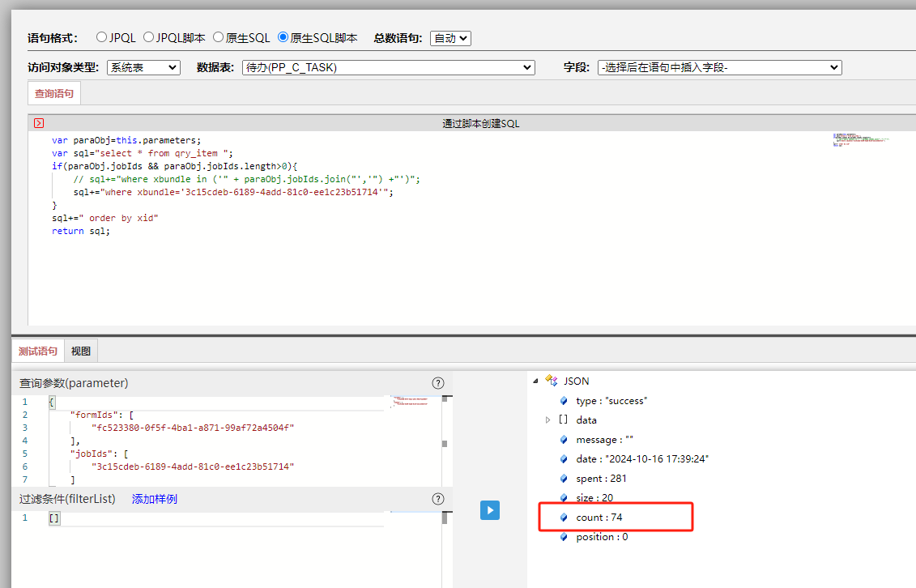Click the 通过脚本创建SQL header title

click(x=481, y=124)
